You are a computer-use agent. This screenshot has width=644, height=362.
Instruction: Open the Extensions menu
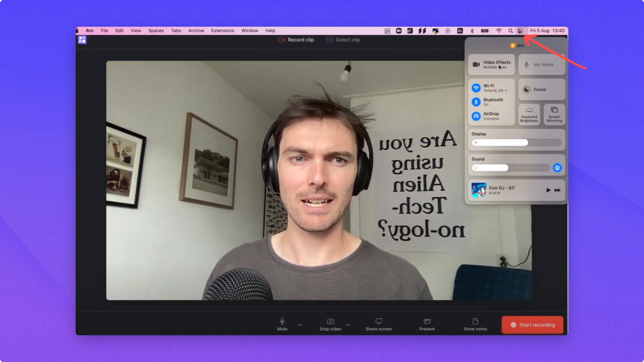pos(222,31)
